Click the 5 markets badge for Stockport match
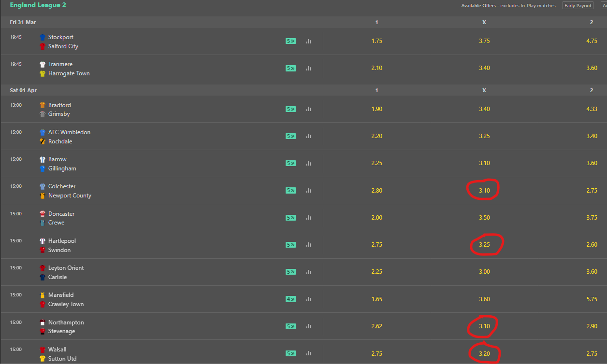 tap(290, 41)
